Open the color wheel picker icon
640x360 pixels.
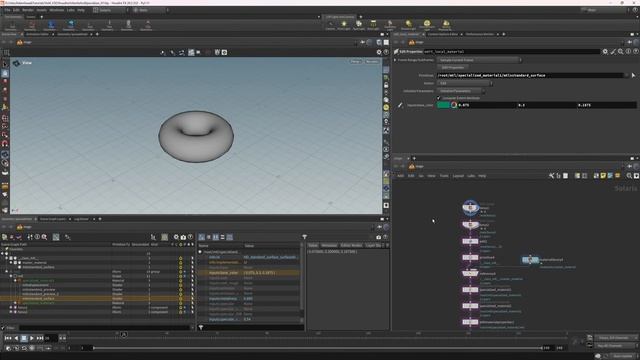[x=453, y=105]
